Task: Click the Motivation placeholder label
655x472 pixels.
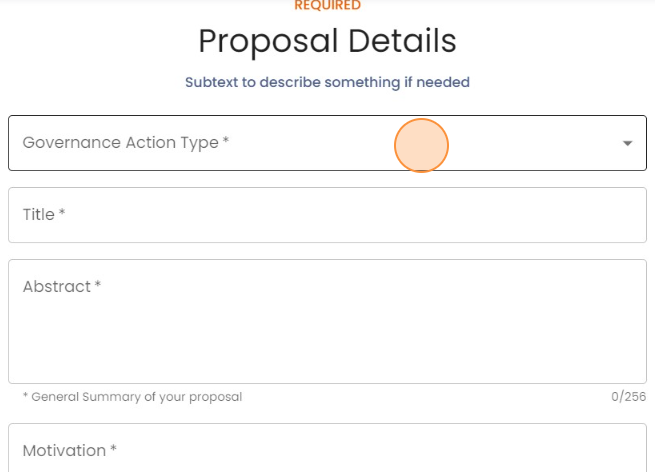Action: point(64,451)
